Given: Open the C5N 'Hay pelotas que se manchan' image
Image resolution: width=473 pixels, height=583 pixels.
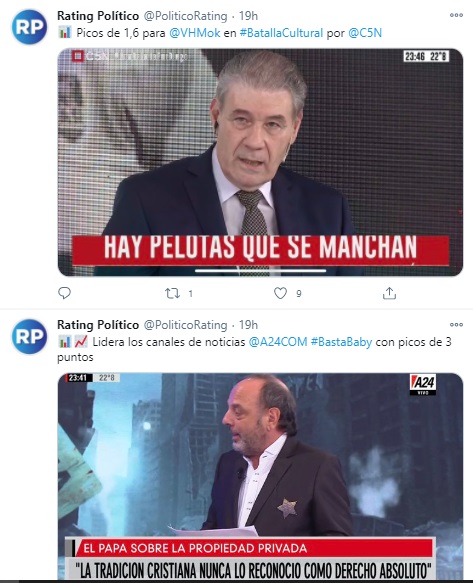Looking at the screenshot, I should coord(260,162).
